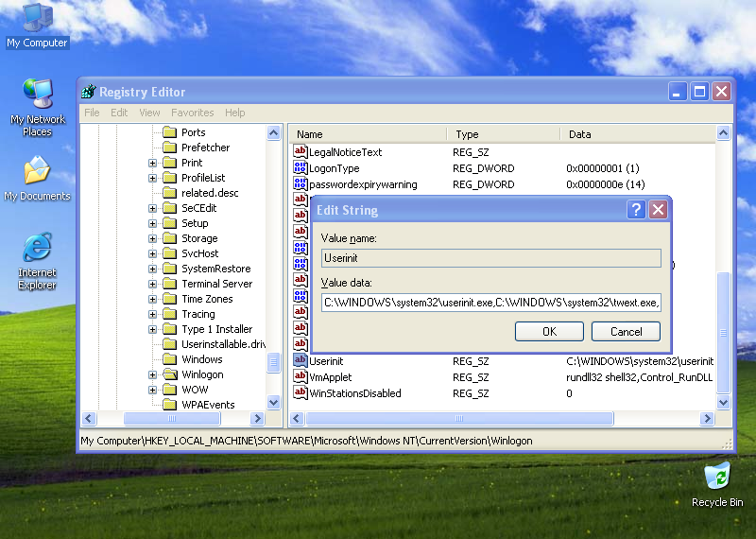Cancel the Edit String dialog
The height and width of the screenshot is (539, 756).
coord(626,331)
